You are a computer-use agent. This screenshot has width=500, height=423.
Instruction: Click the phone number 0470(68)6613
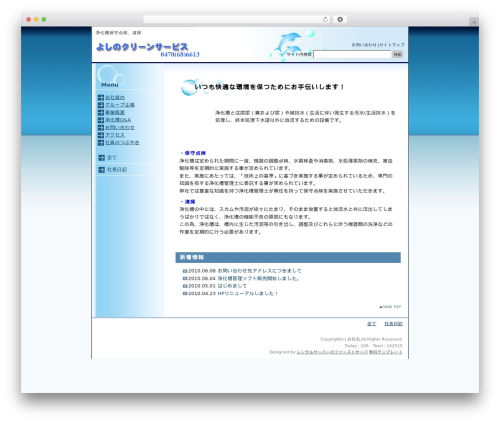(180, 54)
